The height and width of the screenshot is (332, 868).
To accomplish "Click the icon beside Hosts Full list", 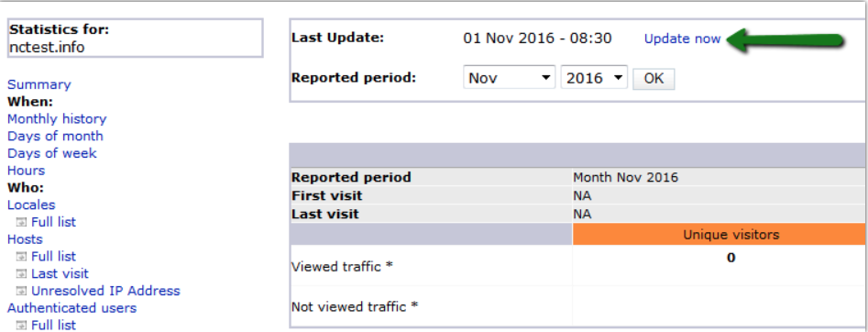I will (x=22, y=257).
